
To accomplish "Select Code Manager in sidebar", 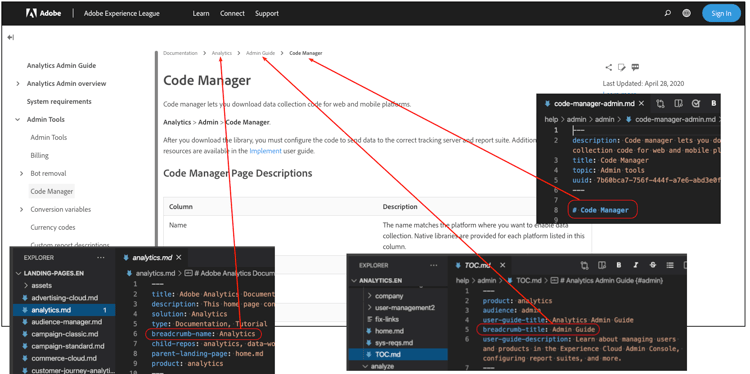I will click(52, 191).
